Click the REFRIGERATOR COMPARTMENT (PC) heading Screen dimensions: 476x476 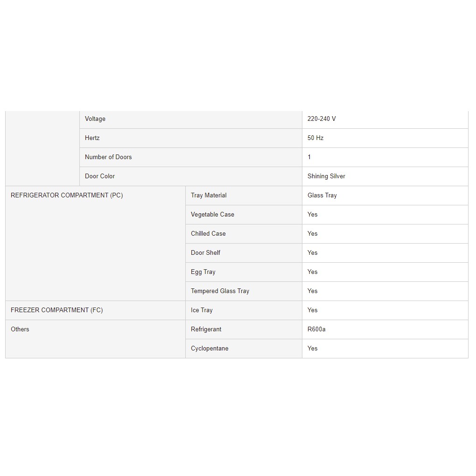coord(67,195)
